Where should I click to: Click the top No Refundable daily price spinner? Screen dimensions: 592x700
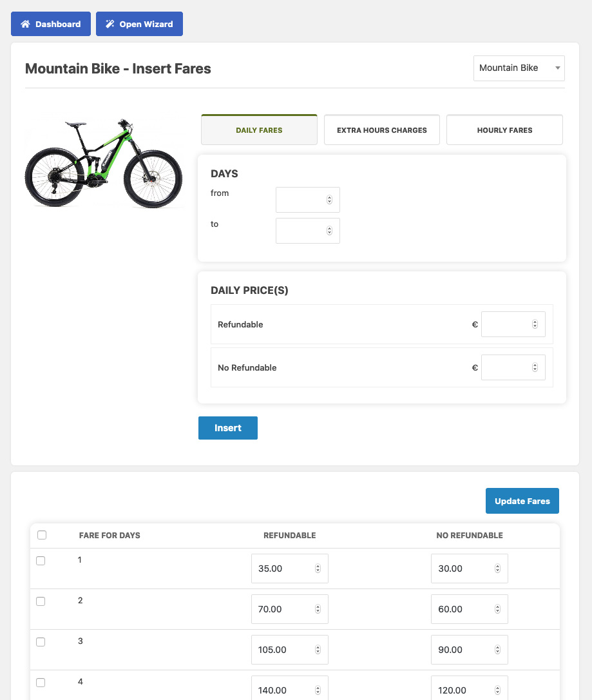[x=535, y=367]
